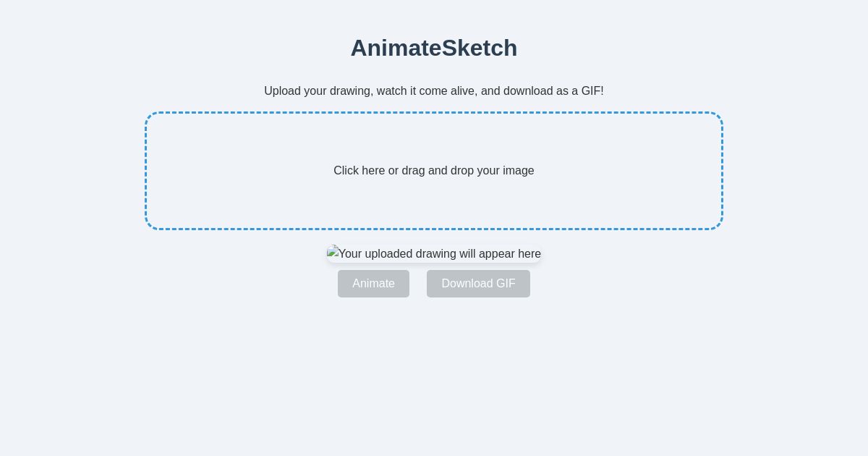Click the disabled Download GIF control
Screen dimensions: 868x456
point(478,284)
